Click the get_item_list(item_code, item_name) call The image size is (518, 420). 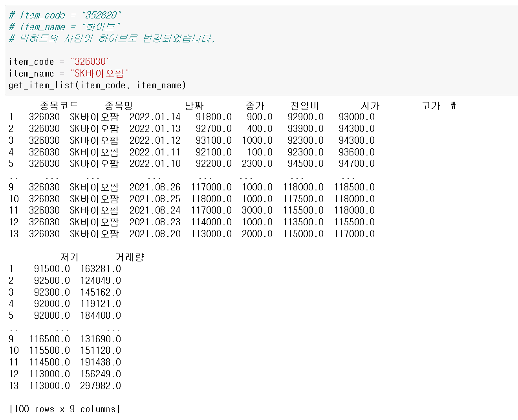click(97, 85)
